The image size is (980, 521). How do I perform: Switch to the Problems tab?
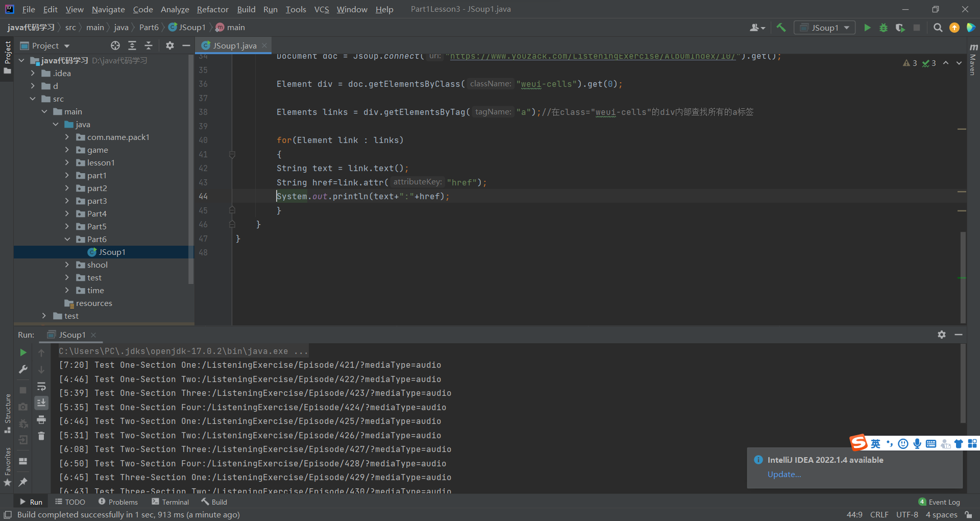point(118,502)
